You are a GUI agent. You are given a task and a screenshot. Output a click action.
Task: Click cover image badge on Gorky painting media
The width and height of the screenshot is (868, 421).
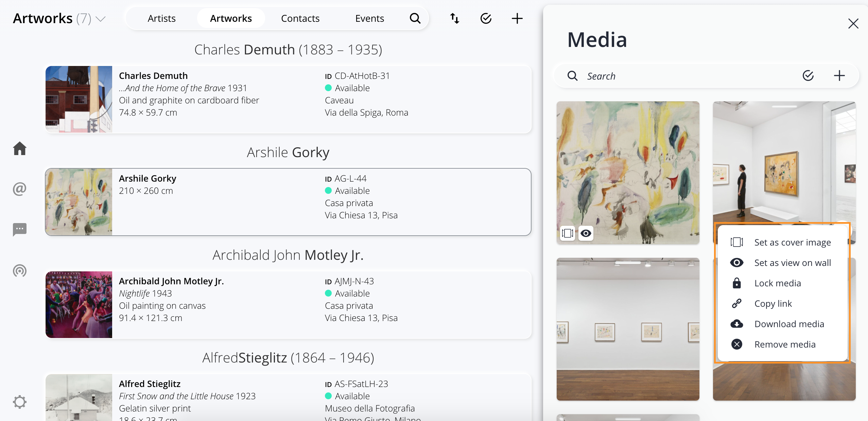click(568, 233)
